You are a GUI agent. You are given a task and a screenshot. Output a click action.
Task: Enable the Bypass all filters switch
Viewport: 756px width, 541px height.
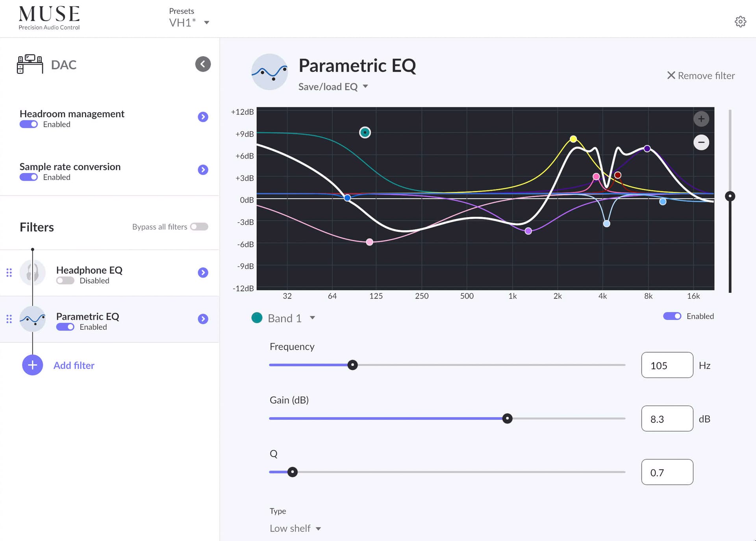[199, 227]
